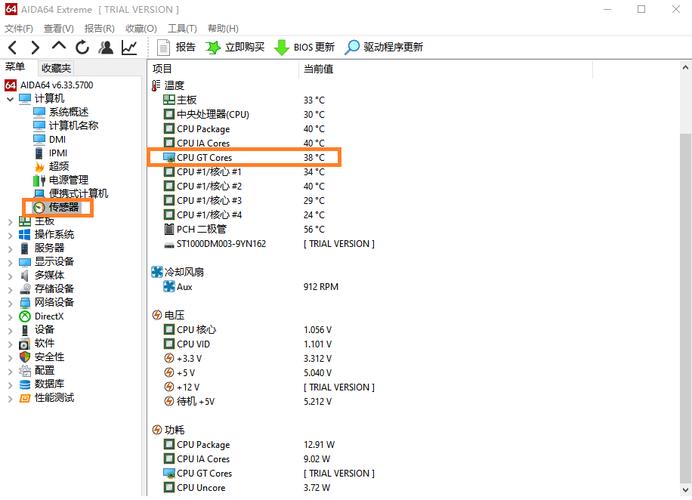Viewport: 692px width, 500px height.
Task: Click the 性能测试 benchmark icon
Action: [25, 398]
